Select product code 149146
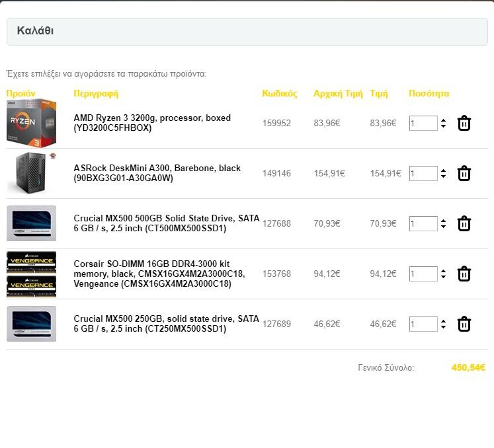Image resolution: width=494 pixels, height=448 pixels. tap(276, 174)
